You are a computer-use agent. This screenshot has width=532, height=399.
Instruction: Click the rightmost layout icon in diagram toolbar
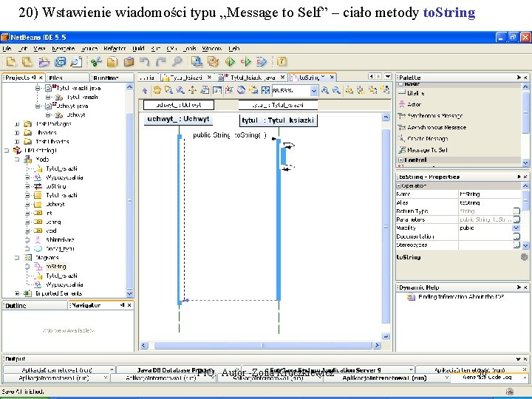pos(385,90)
